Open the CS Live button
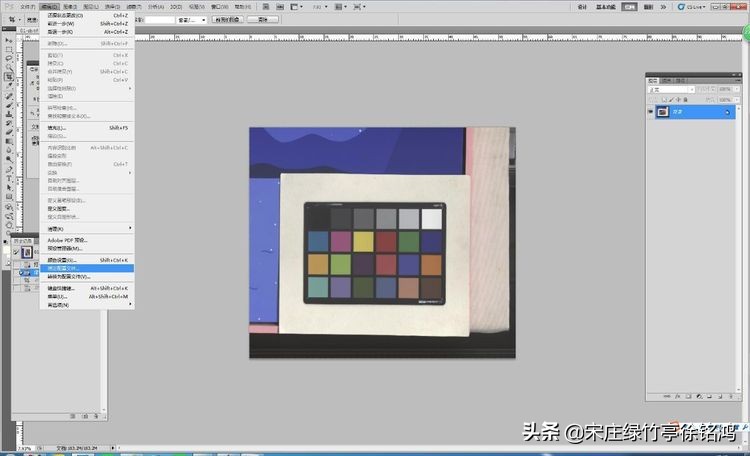The image size is (750, 456). click(691, 7)
